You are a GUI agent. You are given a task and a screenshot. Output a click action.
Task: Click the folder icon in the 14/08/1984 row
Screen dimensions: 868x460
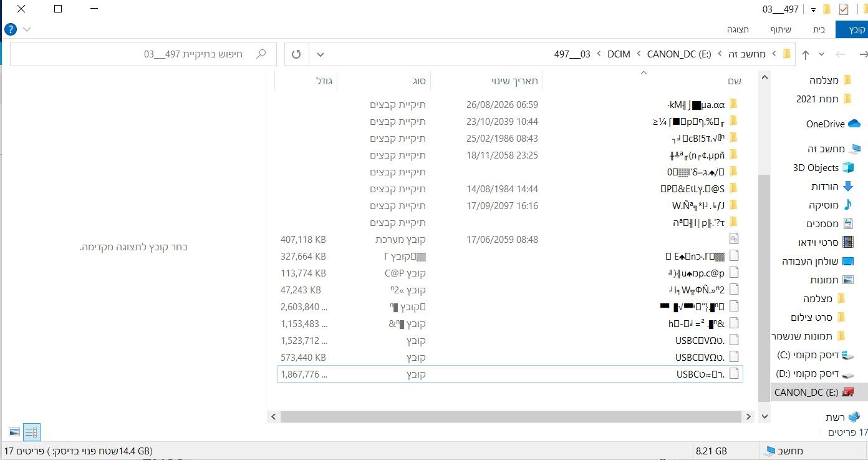pos(734,188)
